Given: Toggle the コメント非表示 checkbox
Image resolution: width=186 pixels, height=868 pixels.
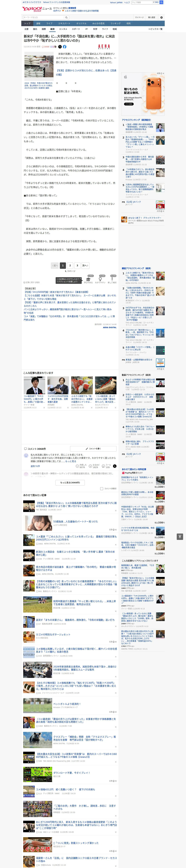Looking at the screenshot, I should (102, 488).
